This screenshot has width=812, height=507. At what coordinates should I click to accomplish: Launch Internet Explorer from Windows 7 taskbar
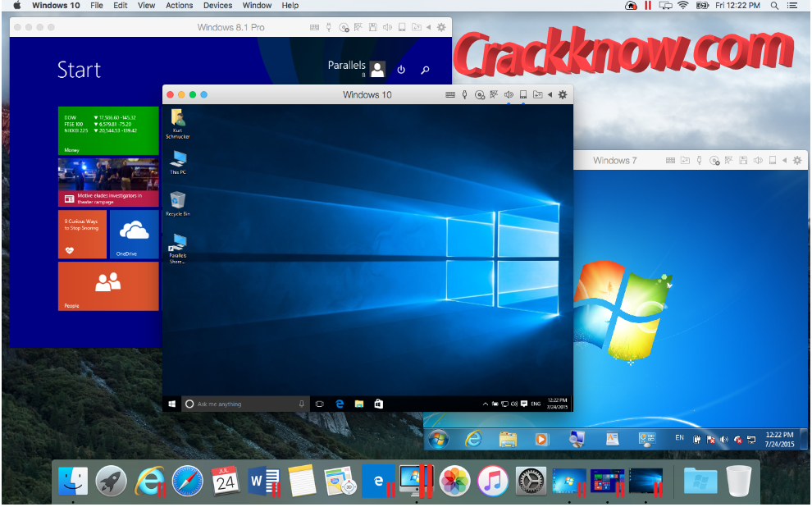tap(473, 439)
